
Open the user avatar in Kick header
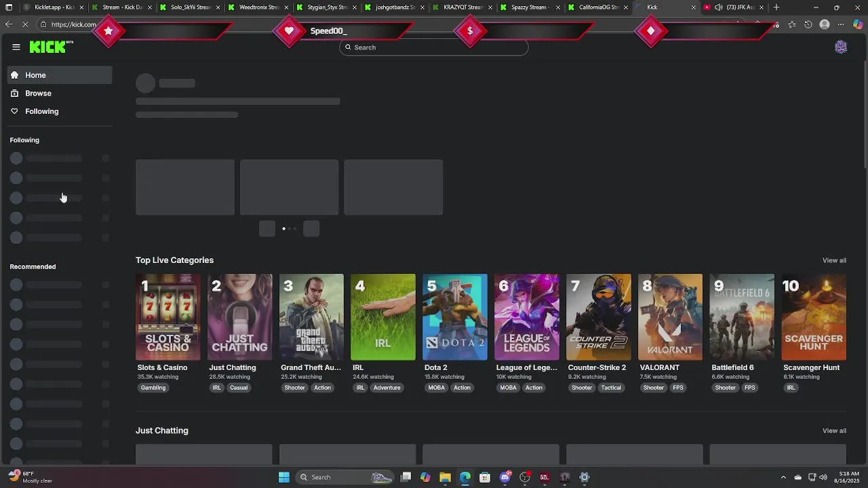(x=841, y=47)
